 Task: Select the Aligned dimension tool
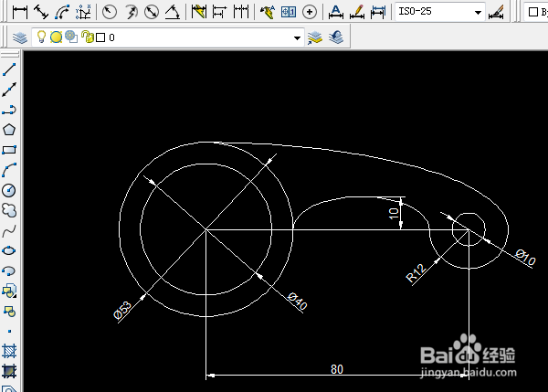coord(41,12)
